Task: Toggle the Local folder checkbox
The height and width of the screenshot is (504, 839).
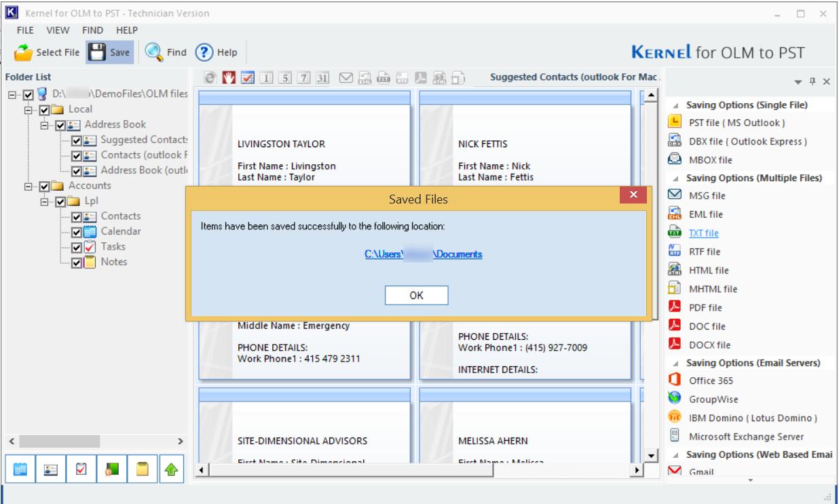Action: (44, 110)
